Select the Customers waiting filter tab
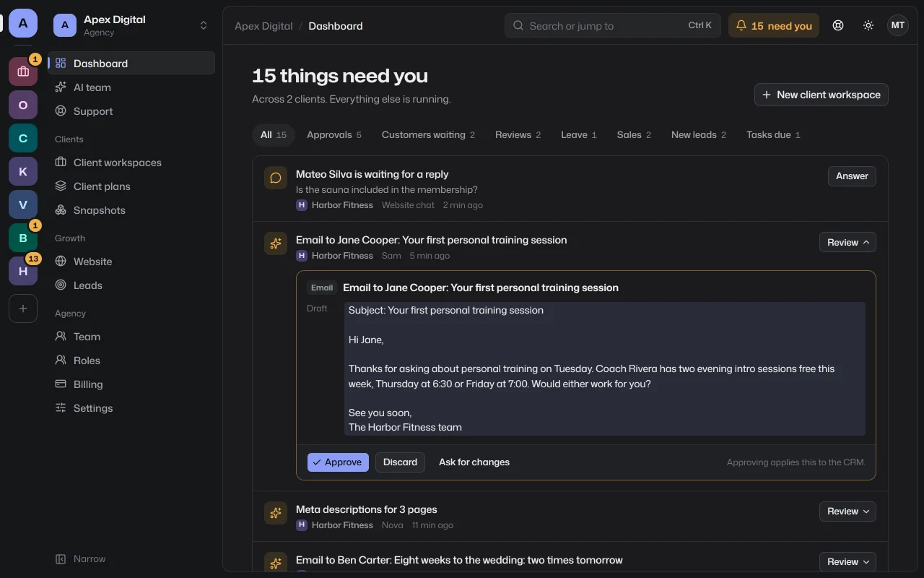This screenshot has height=578, width=924. pyautogui.click(x=428, y=135)
